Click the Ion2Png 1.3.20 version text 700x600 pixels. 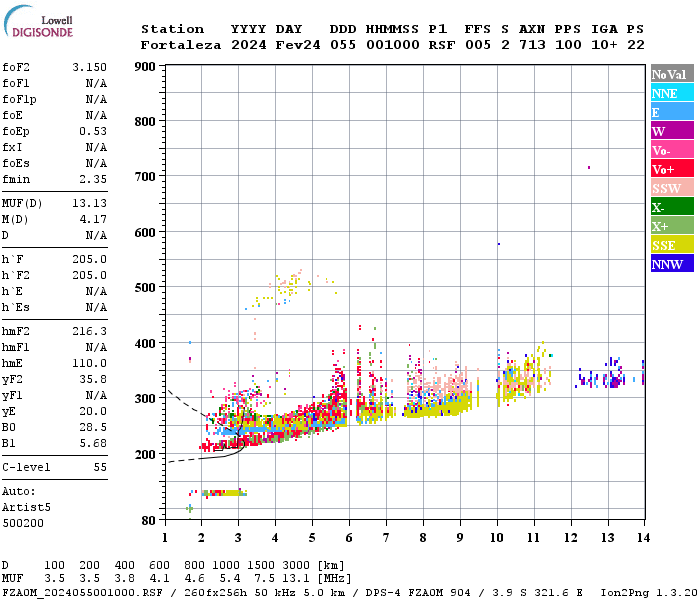pyautogui.click(x=649, y=593)
